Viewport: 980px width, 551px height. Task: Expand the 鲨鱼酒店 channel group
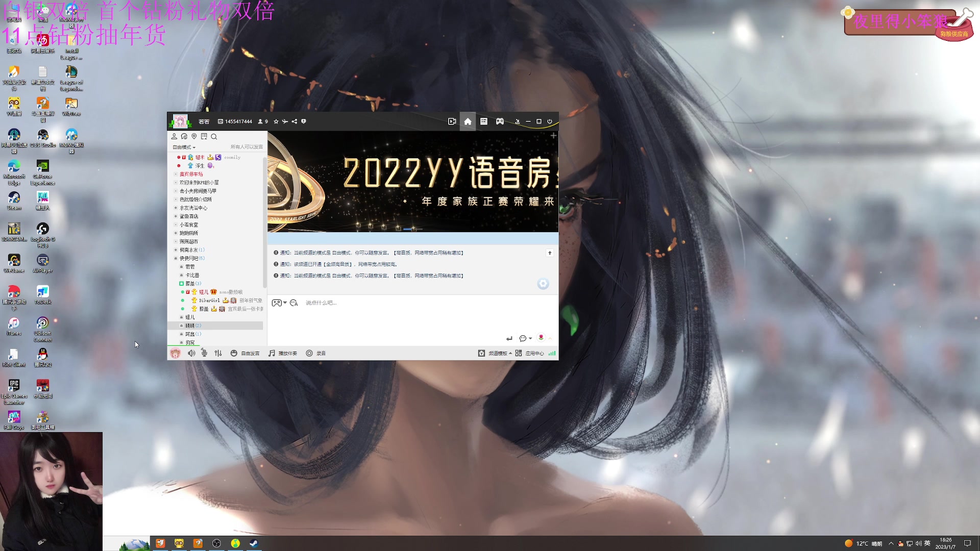pyautogui.click(x=176, y=216)
